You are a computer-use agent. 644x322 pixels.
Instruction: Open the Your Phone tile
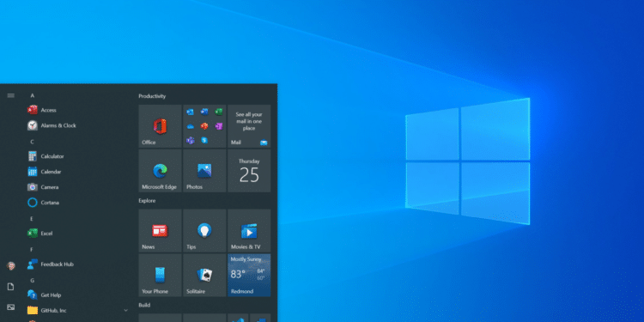coord(161,275)
